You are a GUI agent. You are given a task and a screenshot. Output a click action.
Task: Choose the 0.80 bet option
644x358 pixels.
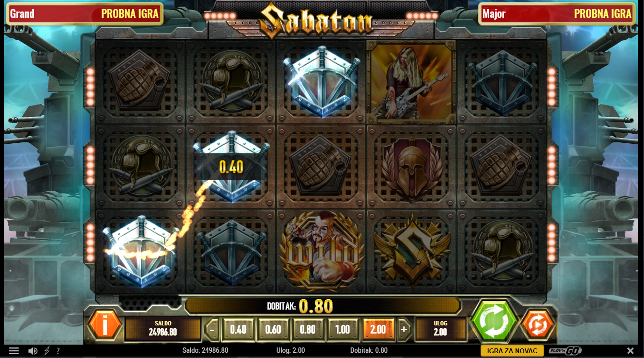pos(308,330)
